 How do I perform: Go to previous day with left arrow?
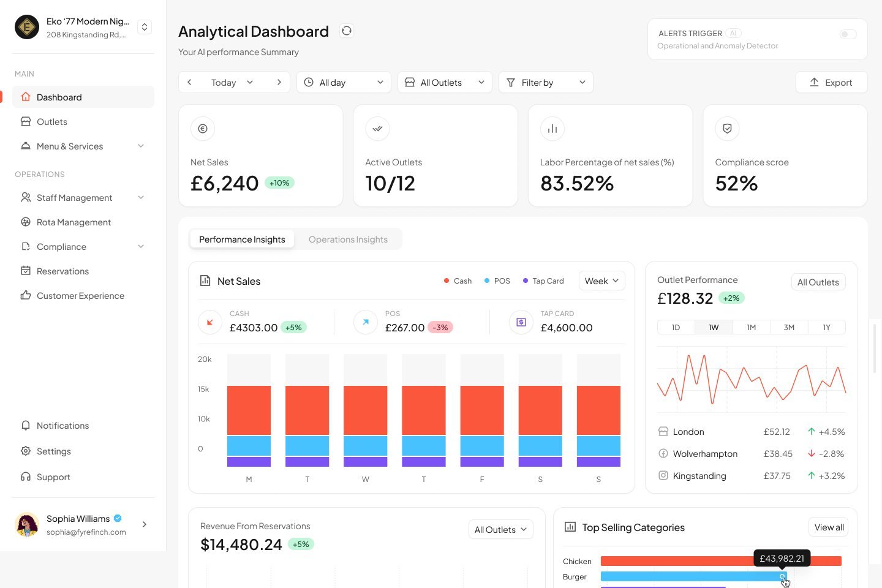pos(190,82)
